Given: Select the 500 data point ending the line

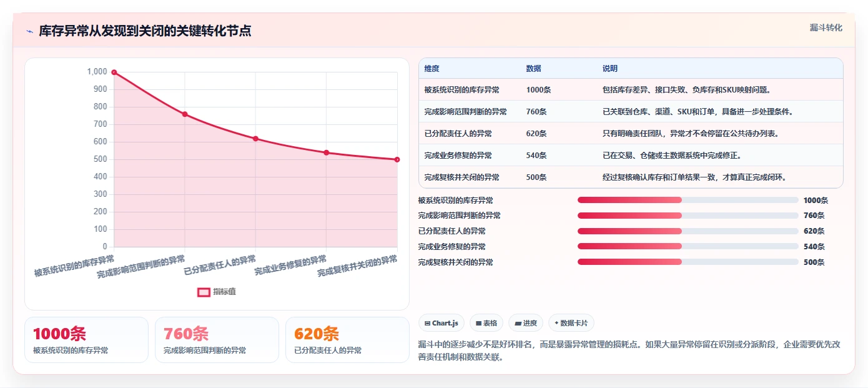Looking at the screenshot, I should (x=397, y=159).
